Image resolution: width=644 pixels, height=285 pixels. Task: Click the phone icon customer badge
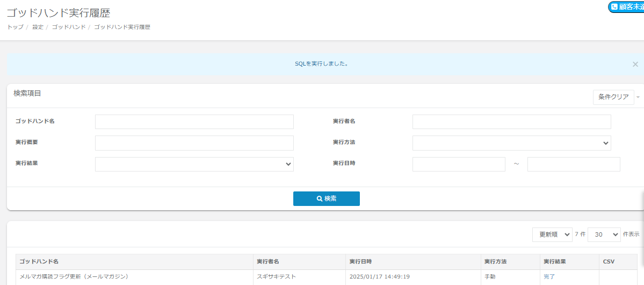coord(626,7)
